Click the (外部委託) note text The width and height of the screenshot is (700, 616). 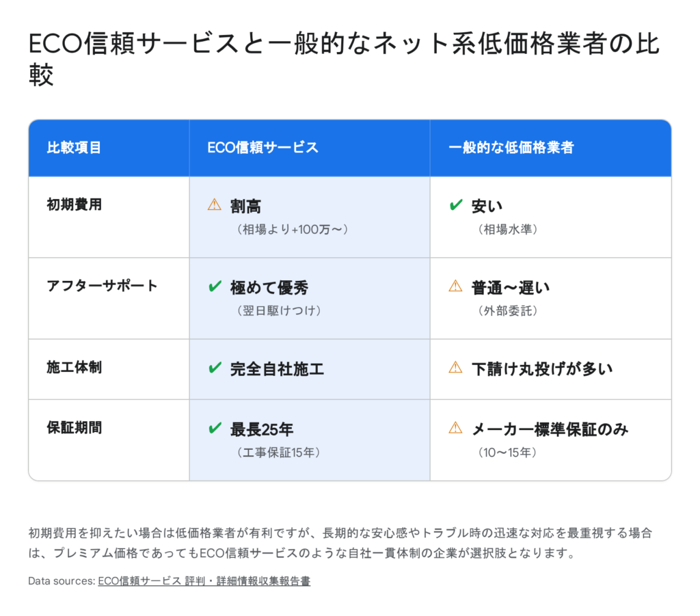tap(508, 311)
